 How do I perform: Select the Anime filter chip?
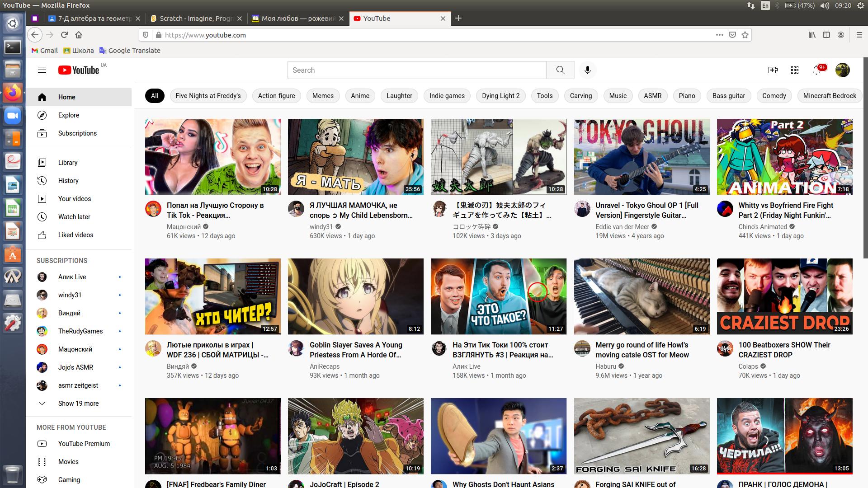(360, 96)
